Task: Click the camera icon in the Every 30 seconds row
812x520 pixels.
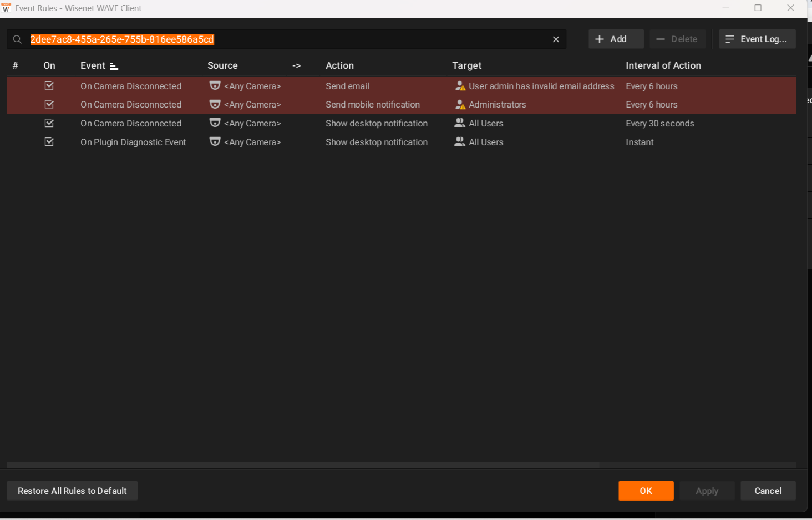Action: click(215, 123)
